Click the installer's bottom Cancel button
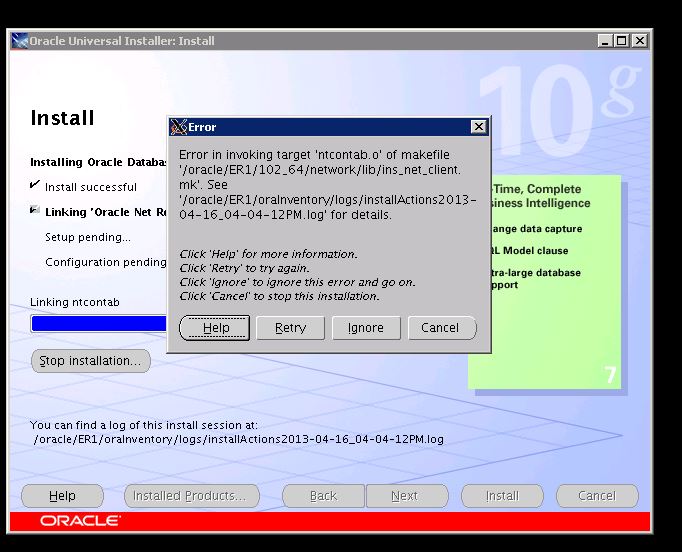682x552 pixels. click(597, 495)
